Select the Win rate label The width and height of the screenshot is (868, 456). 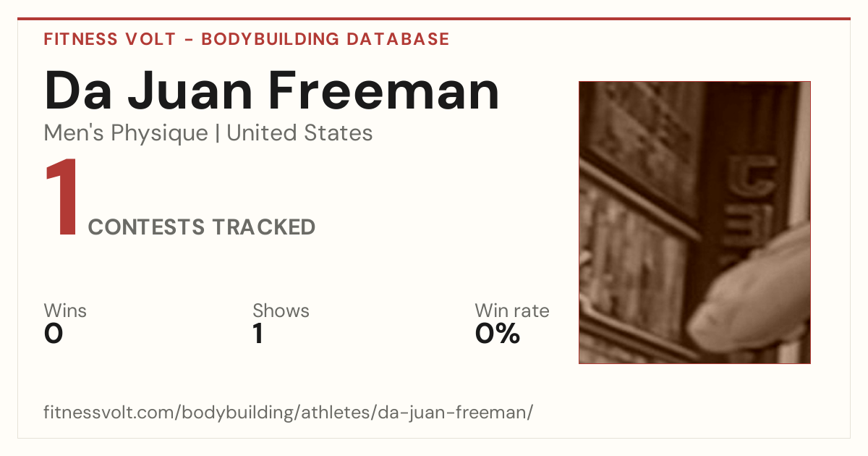[512, 311]
